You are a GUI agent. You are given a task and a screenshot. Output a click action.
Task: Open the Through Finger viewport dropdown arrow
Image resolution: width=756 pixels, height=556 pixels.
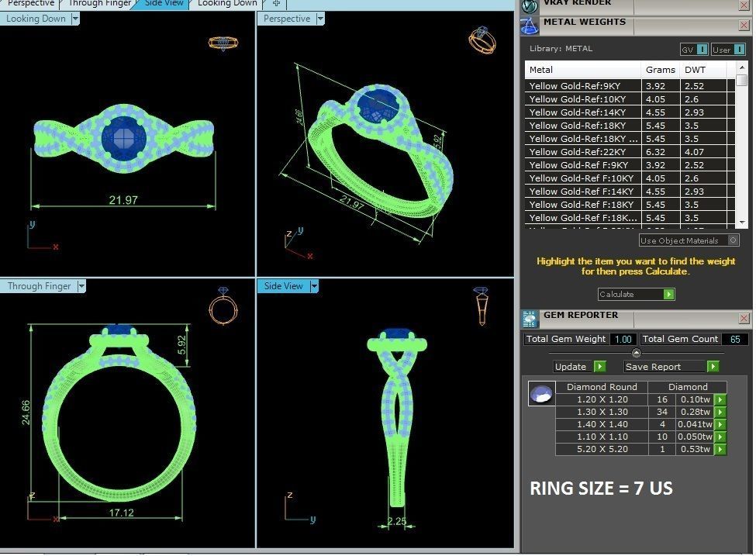[81, 286]
